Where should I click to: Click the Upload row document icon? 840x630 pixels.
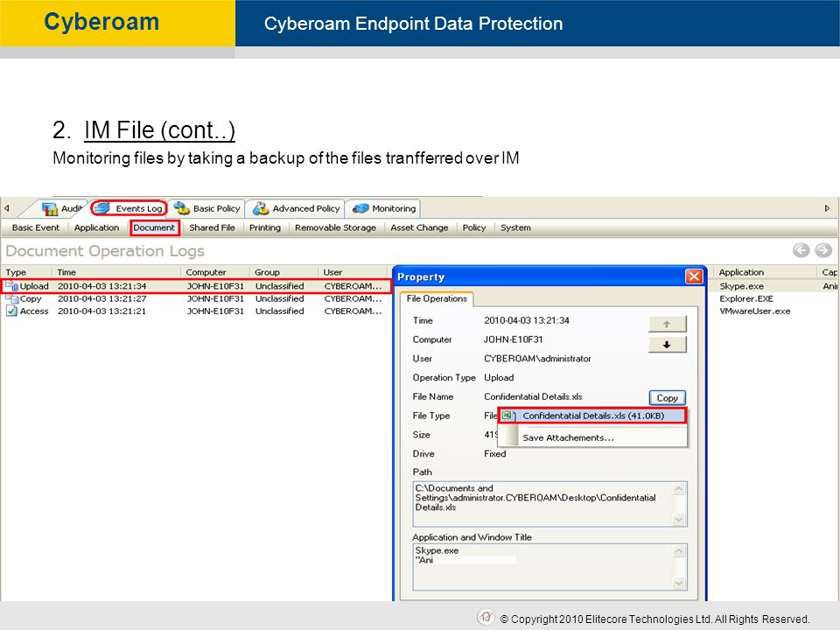[x=11, y=286]
